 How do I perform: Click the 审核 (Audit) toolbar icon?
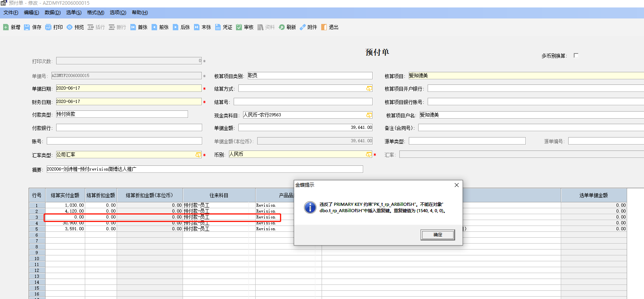[239, 27]
